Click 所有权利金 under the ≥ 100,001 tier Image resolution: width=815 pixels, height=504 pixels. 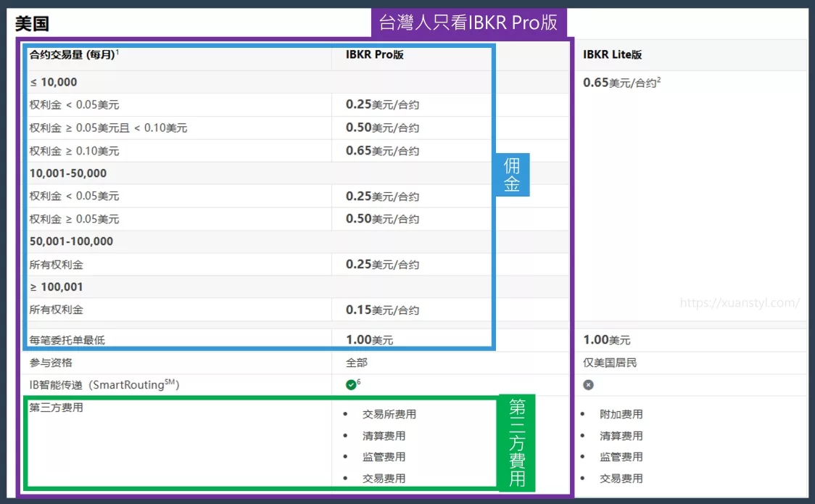[56, 310]
